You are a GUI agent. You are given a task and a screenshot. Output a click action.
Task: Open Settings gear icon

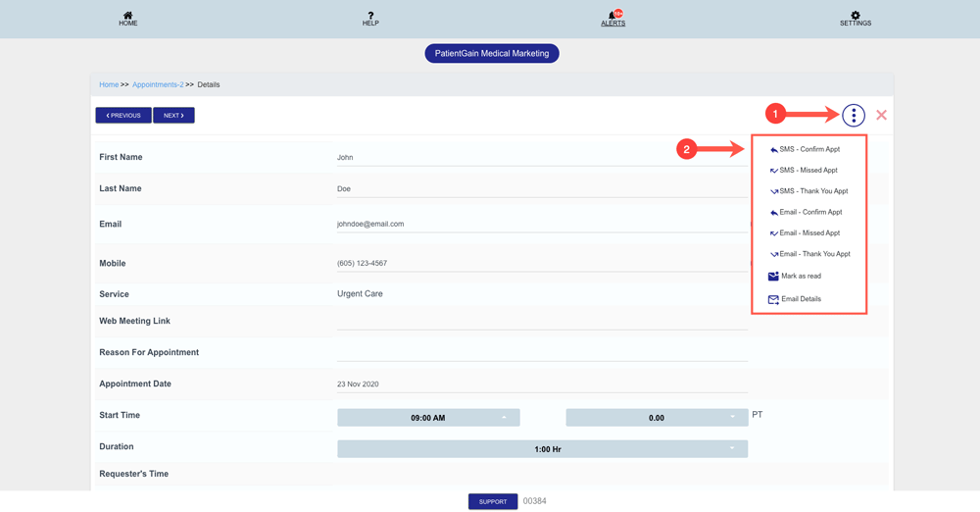(x=855, y=16)
